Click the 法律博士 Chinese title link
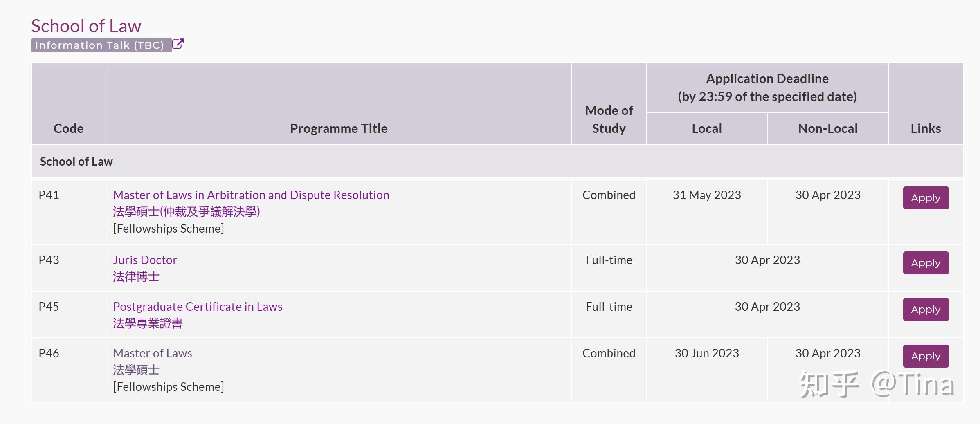 pos(136,277)
